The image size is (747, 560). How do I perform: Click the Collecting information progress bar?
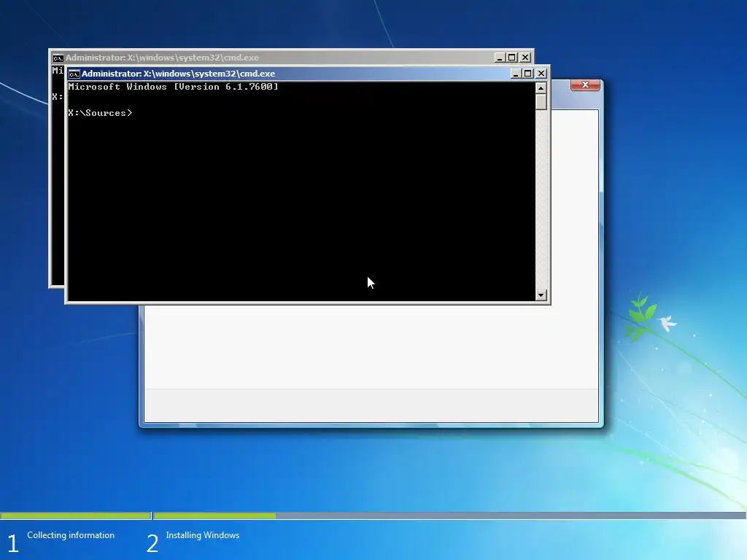pos(76,516)
